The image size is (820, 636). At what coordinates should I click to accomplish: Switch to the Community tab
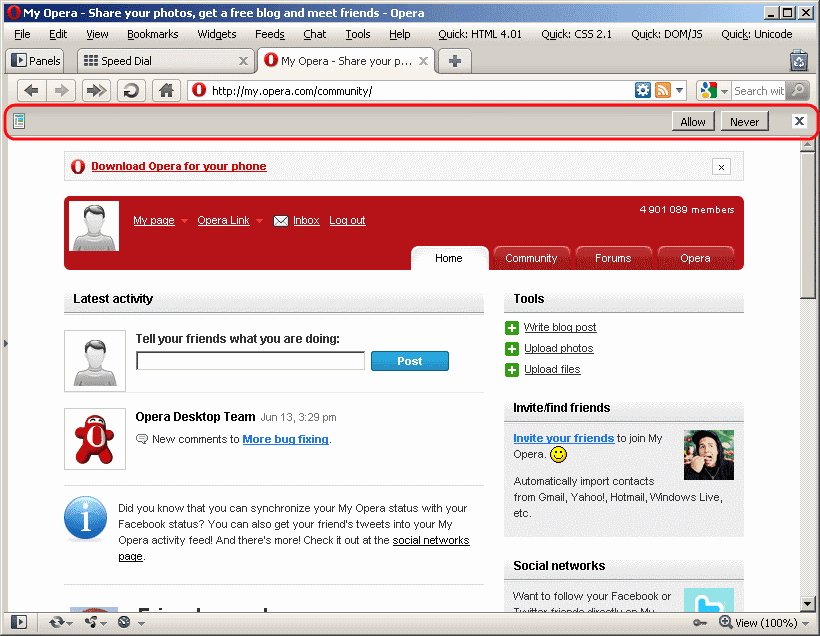point(531,258)
